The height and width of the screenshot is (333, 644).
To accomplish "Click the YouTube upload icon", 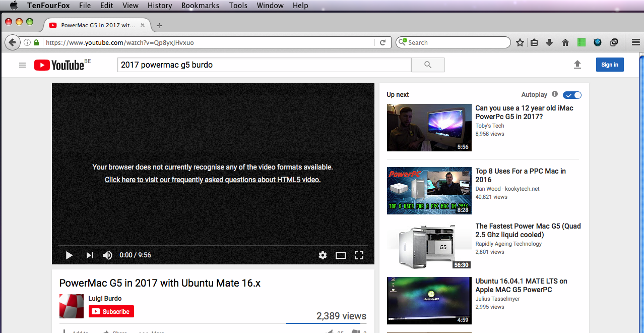I will (x=577, y=65).
